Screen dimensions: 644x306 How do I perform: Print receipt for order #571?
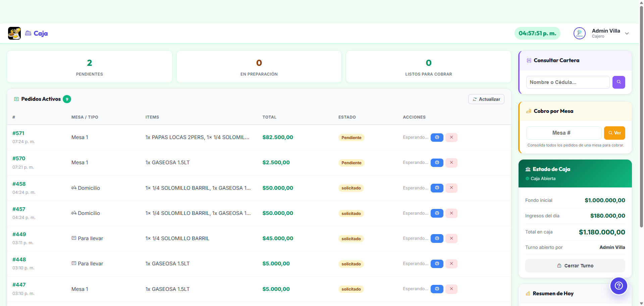[437, 137]
